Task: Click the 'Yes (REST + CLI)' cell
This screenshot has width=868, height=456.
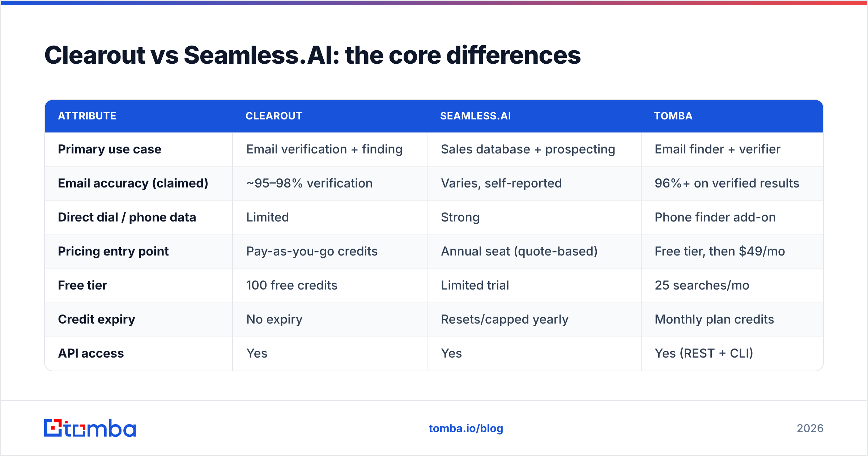Action: [704, 353]
